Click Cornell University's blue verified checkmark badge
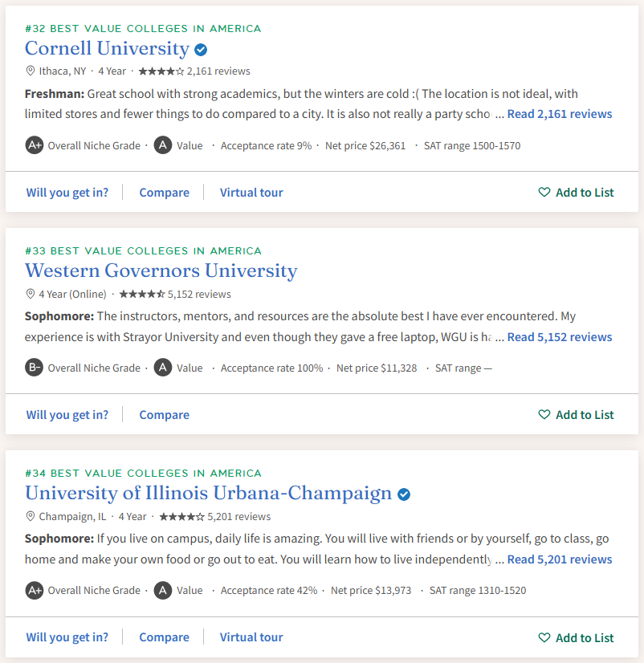Image resolution: width=644 pixels, height=663 pixels. click(x=201, y=49)
